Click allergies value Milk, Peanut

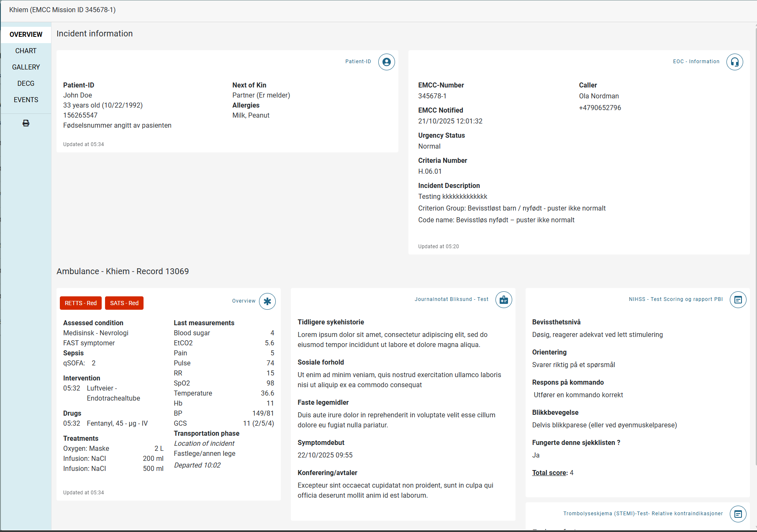click(x=251, y=115)
